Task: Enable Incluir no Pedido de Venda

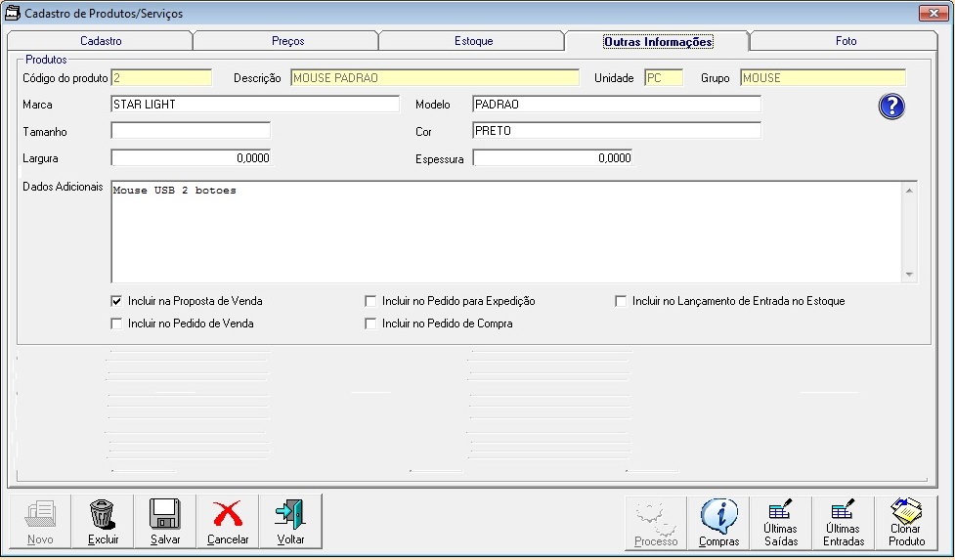Action: (117, 323)
